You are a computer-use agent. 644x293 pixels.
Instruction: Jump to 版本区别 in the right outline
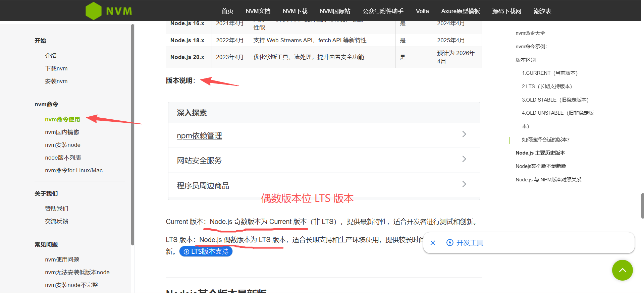point(526,60)
